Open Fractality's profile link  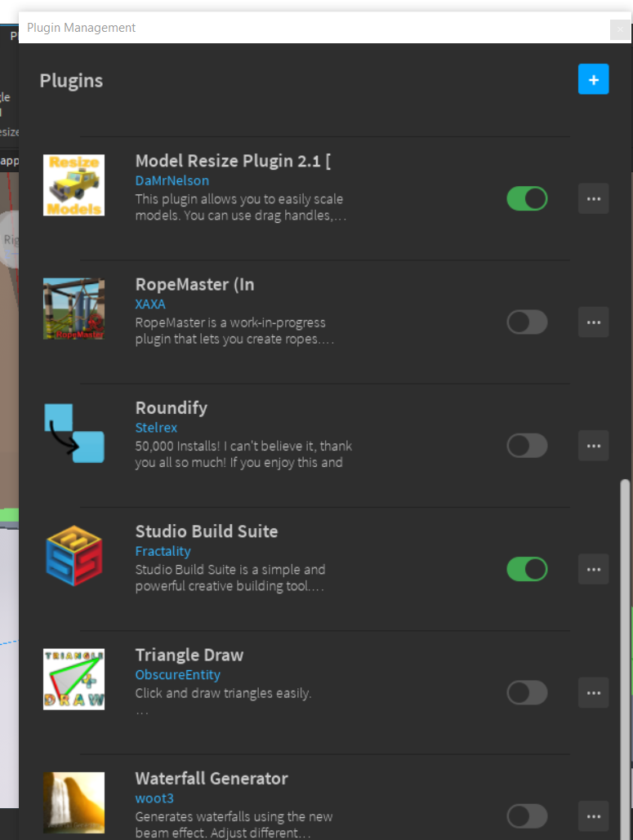click(163, 551)
